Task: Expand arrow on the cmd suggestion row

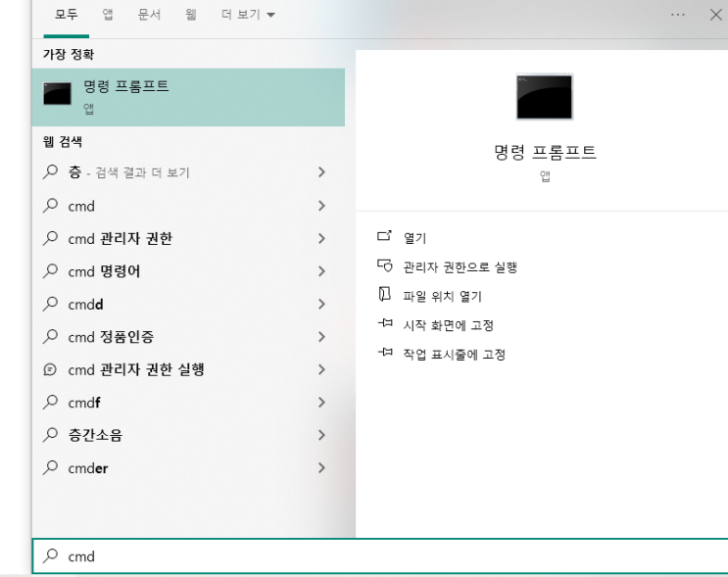Action: click(321, 206)
